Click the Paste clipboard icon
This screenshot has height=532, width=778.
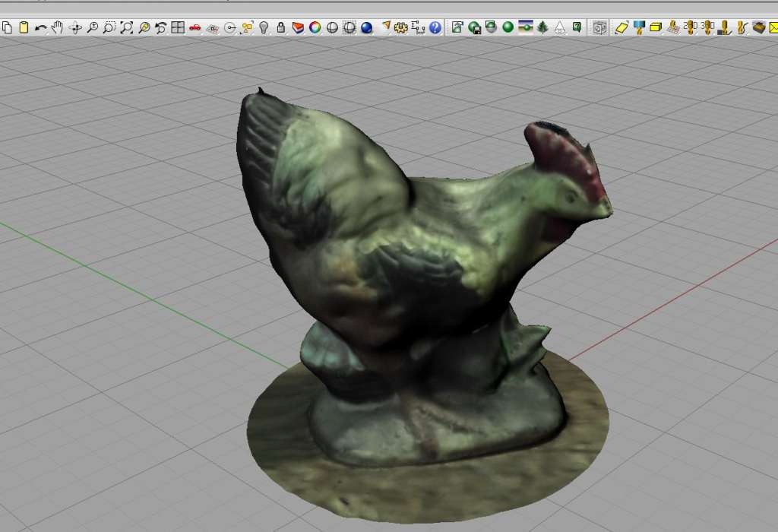coord(24,27)
